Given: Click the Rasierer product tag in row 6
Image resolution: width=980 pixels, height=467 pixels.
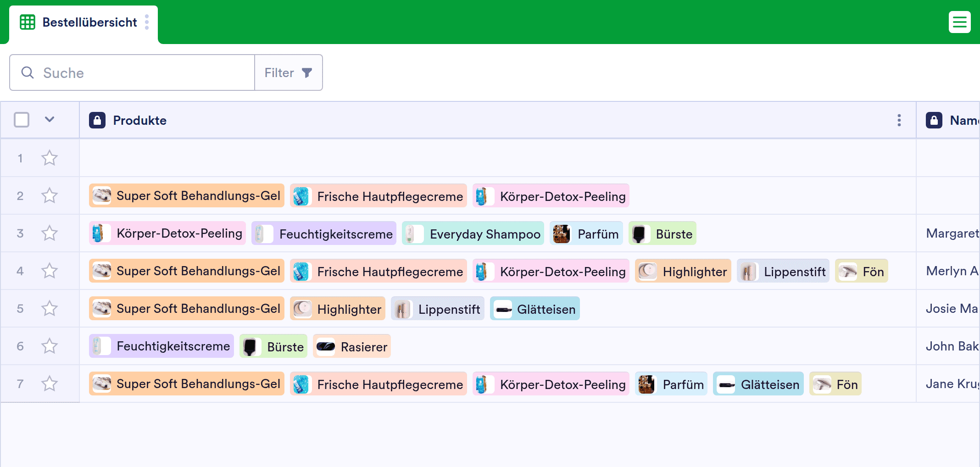Looking at the screenshot, I should (352, 347).
